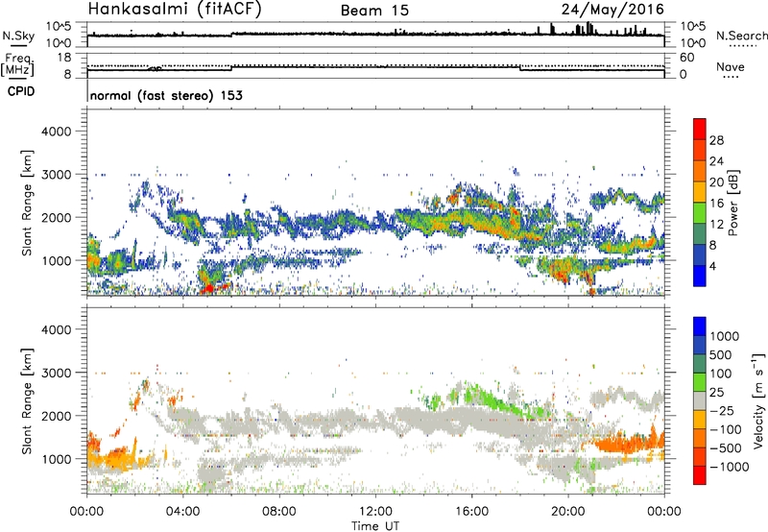Click the '500' Velocity colorbar value
This screenshot has height=532, width=768.
721,354
